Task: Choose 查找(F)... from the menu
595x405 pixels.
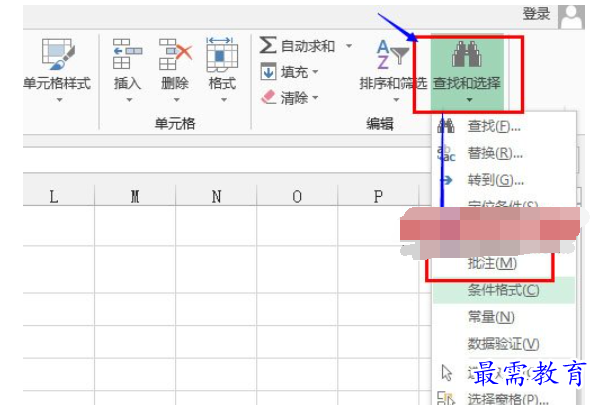Action: tap(504, 126)
